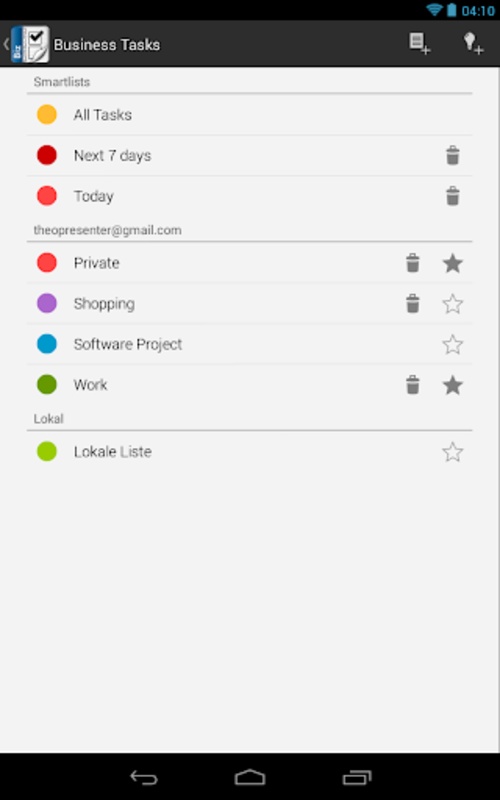Click trash icon for Private list
Image resolution: width=500 pixels, height=800 pixels.
(x=412, y=263)
